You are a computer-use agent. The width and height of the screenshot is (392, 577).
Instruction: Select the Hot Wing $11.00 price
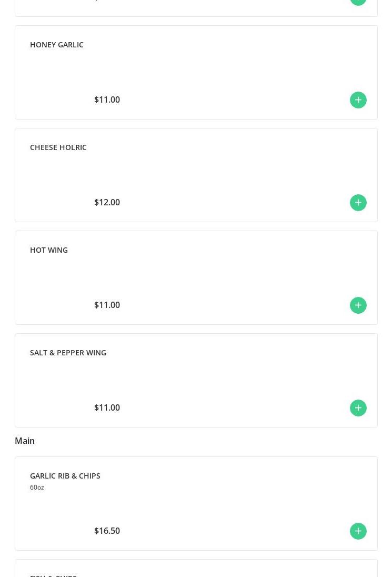point(107,305)
